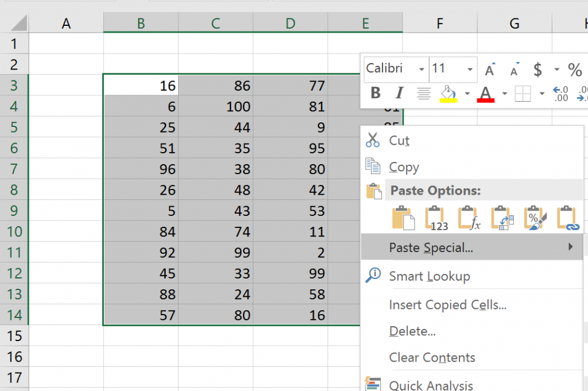Viewport: 588px width, 391px height.
Task: Select the column C header
Action: pos(215,23)
